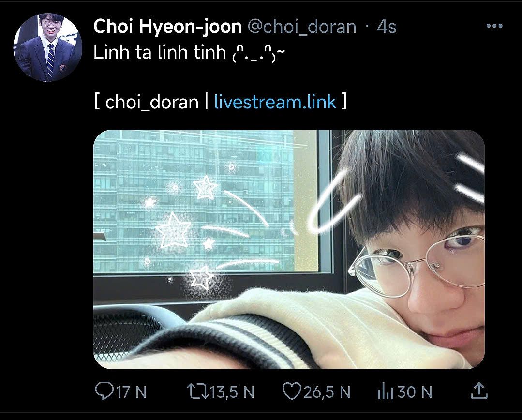Click the 13,5 N retweet count
Image resolution: width=522 pixels, height=420 pixels.
(x=232, y=392)
